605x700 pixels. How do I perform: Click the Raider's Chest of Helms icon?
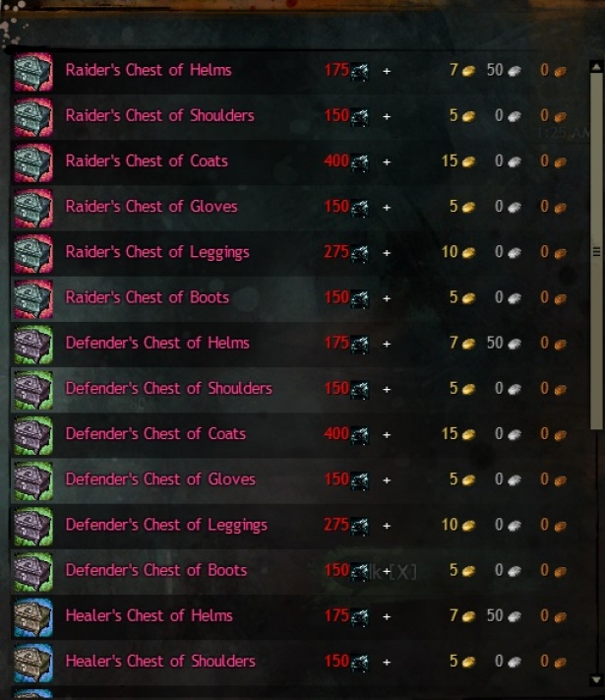point(33,72)
